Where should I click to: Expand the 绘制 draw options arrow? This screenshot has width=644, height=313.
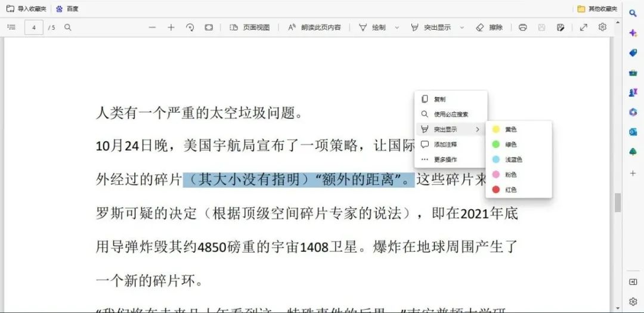(397, 27)
